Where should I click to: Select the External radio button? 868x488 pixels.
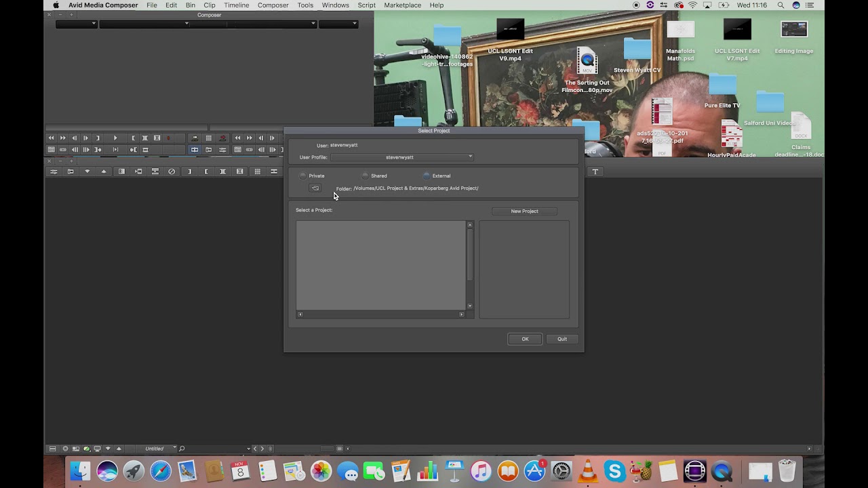coord(427,176)
